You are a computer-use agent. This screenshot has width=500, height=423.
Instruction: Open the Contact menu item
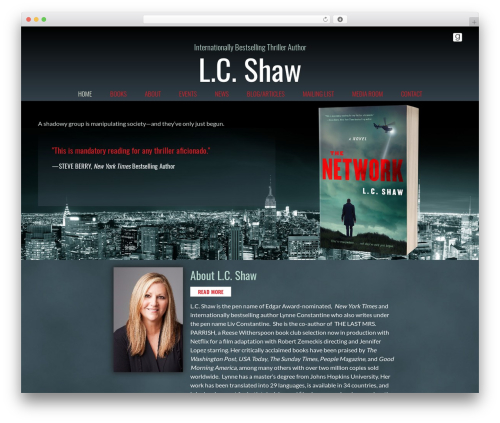point(411,94)
